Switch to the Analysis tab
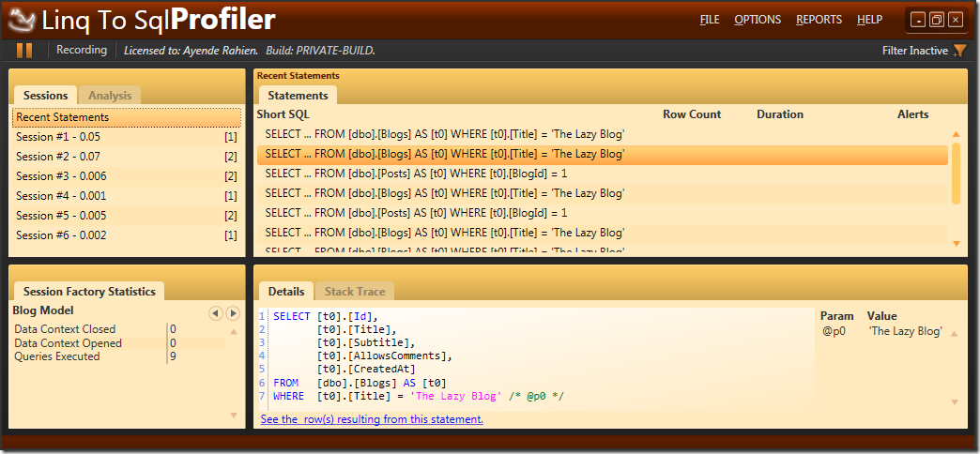 click(110, 96)
